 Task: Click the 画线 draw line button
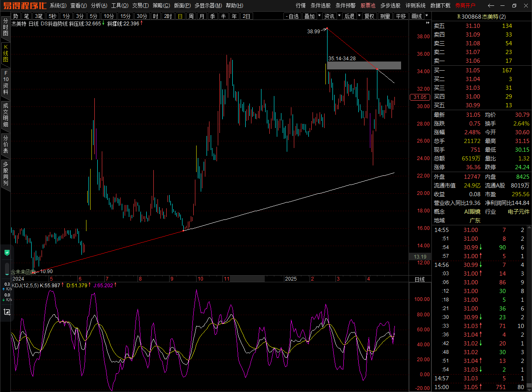click(x=416, y=16)
